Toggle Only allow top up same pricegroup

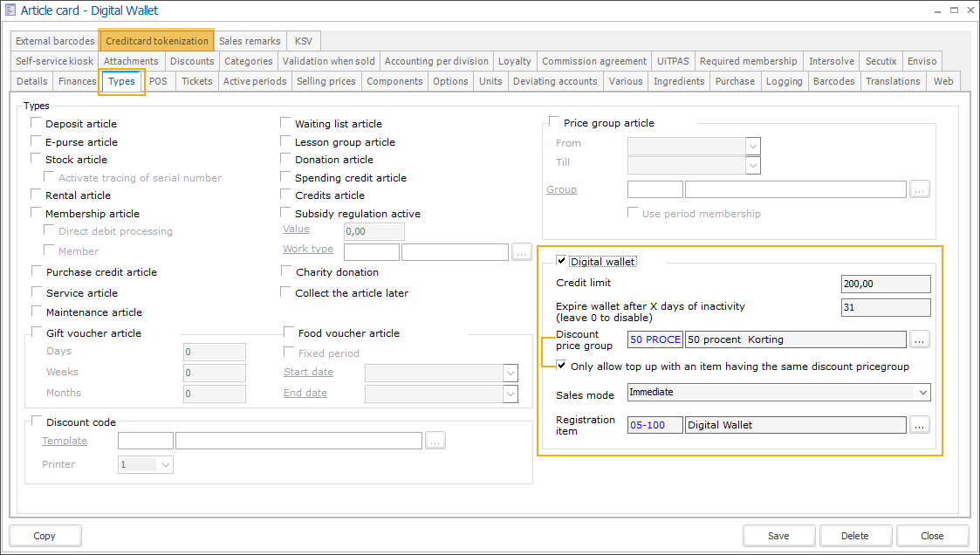(x=561, y=366)
